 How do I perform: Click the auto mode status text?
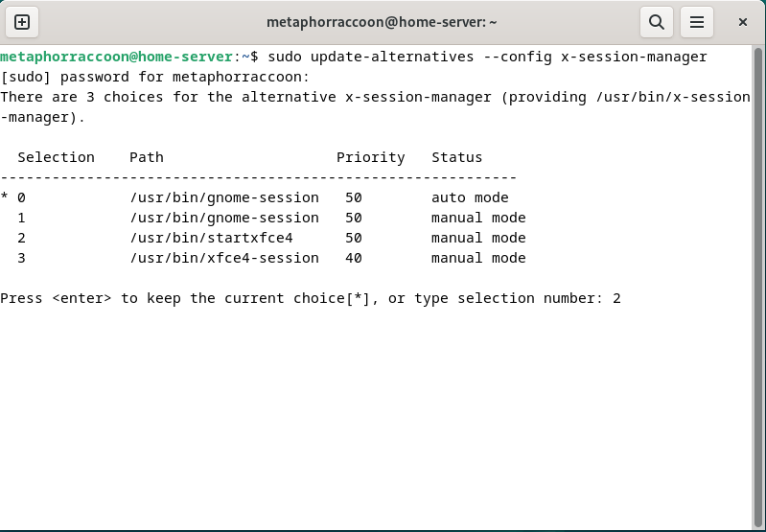pos(470,197)
